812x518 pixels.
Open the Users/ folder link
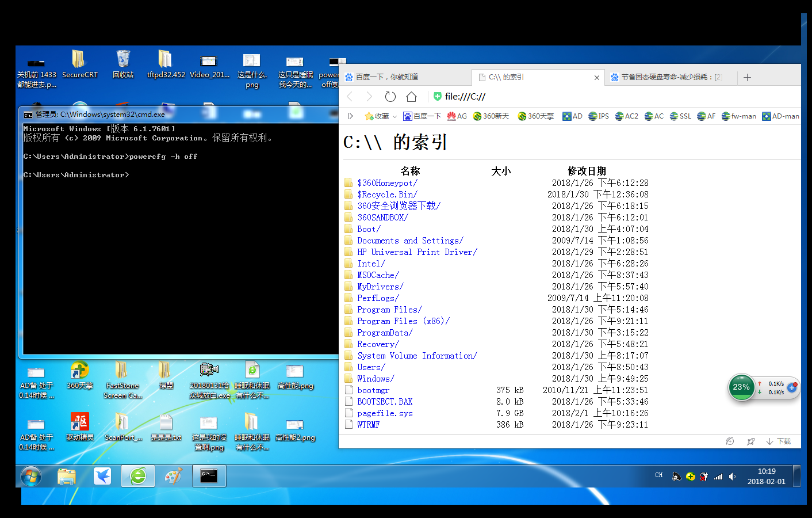[x=371, y=367]
